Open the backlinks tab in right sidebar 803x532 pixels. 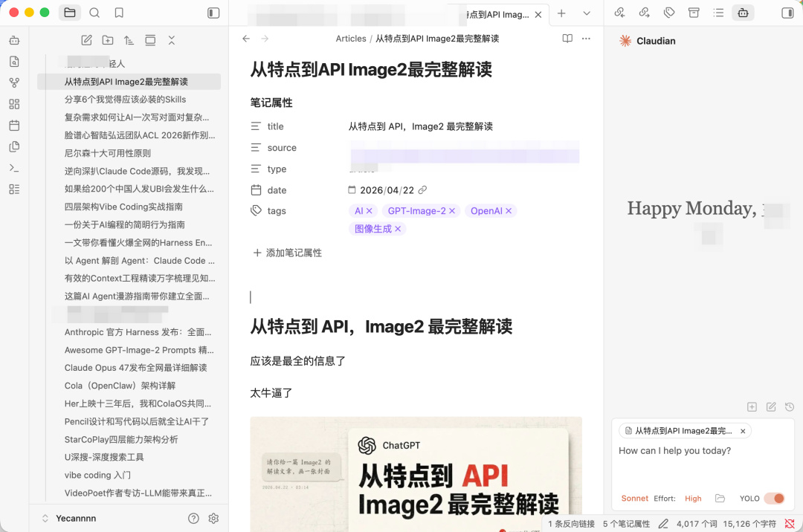click(619, 13)
